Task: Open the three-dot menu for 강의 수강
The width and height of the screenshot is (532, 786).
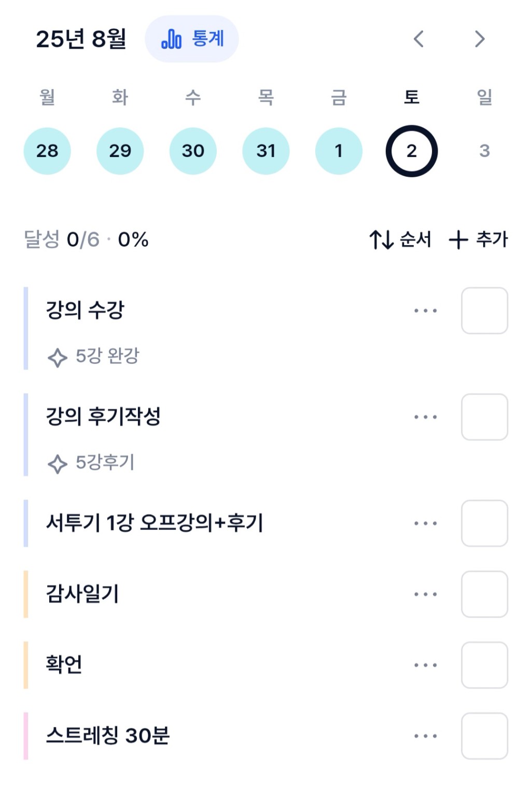Action: [426, 311]
